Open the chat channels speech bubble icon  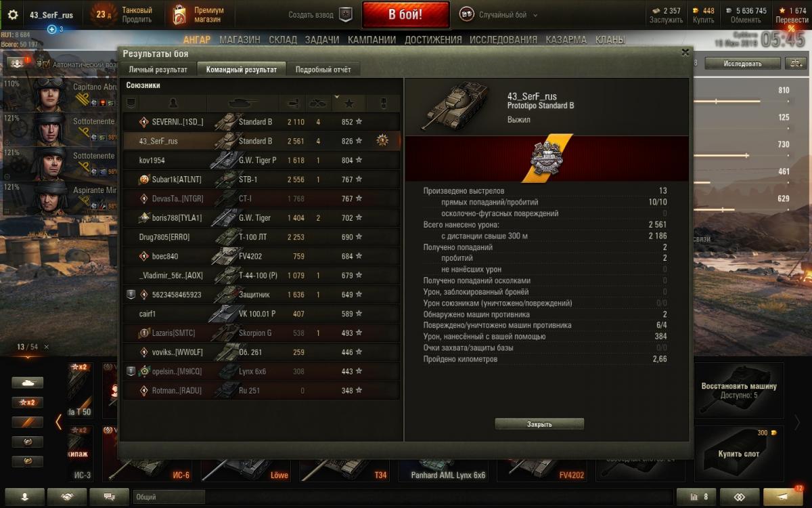pos(109,496)
